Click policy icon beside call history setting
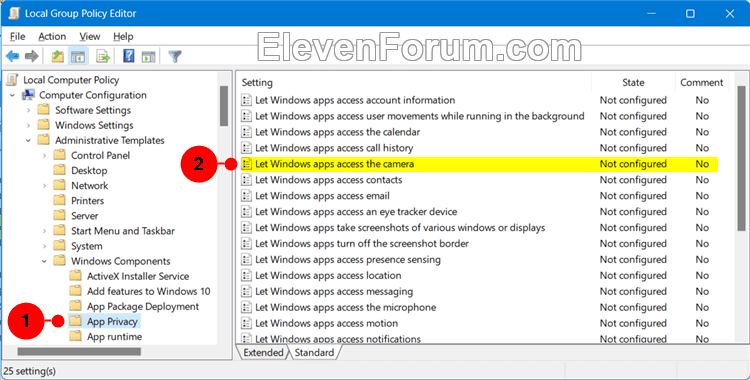 [x=246, y=148]
